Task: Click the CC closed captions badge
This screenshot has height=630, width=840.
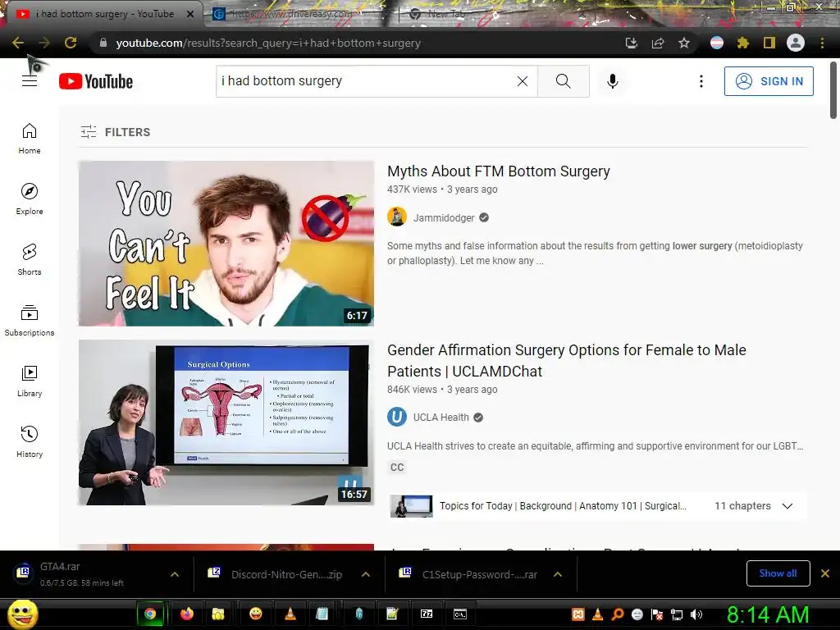Action: (x=397, y=467)
